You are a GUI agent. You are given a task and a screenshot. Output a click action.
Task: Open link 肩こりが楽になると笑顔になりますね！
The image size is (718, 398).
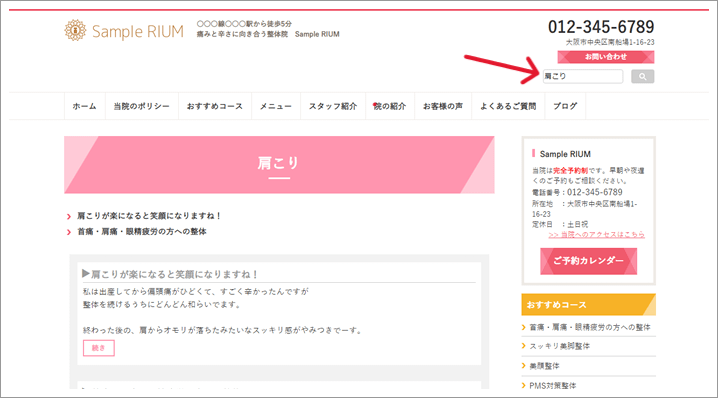[x=149, y=216]
